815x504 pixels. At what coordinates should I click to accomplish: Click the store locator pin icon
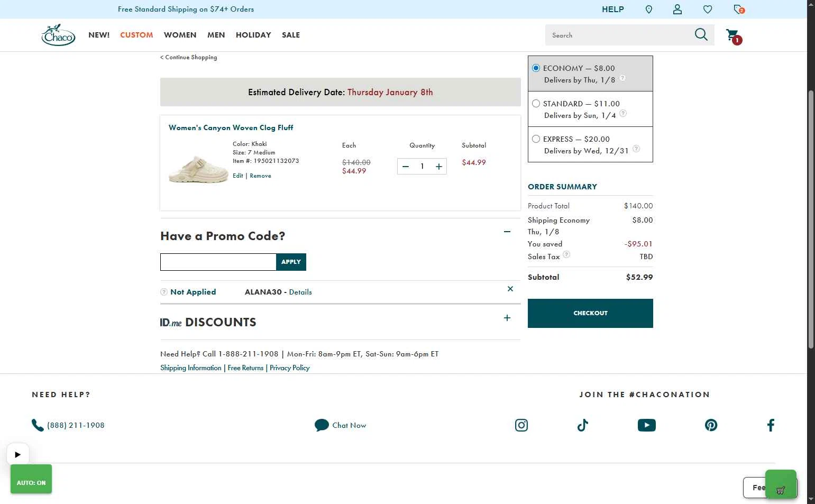coord(649,10)
